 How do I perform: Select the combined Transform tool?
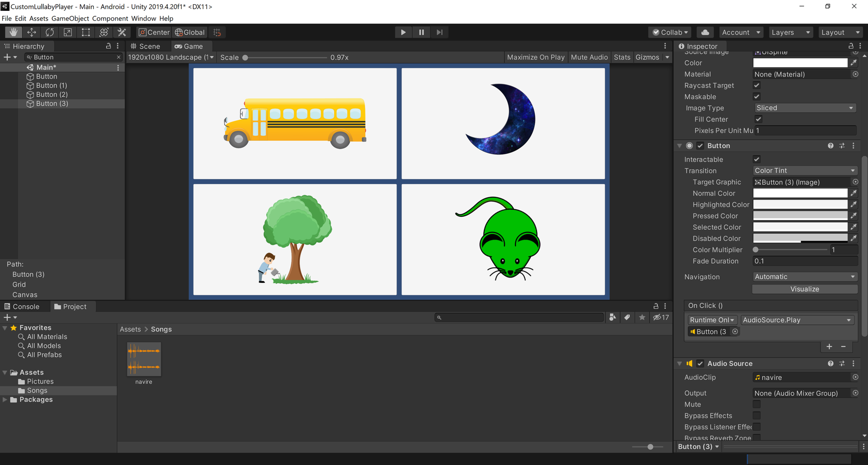point(104,33)
